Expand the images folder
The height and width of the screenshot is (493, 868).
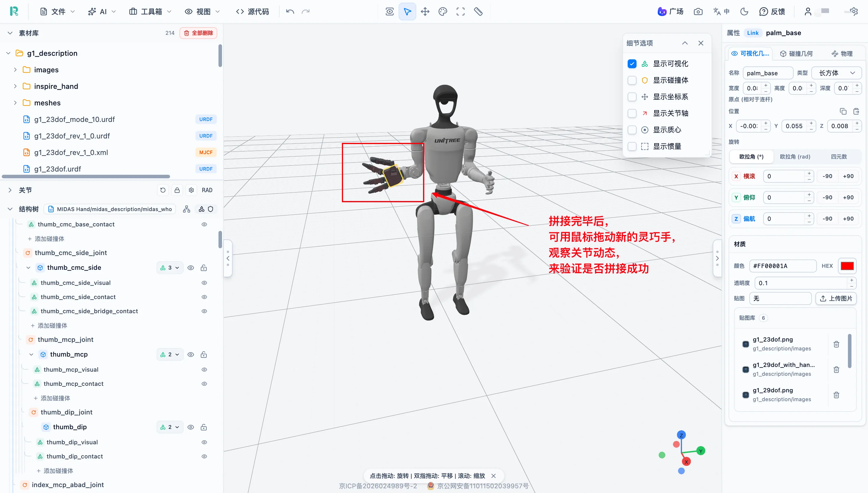[15, 70]
